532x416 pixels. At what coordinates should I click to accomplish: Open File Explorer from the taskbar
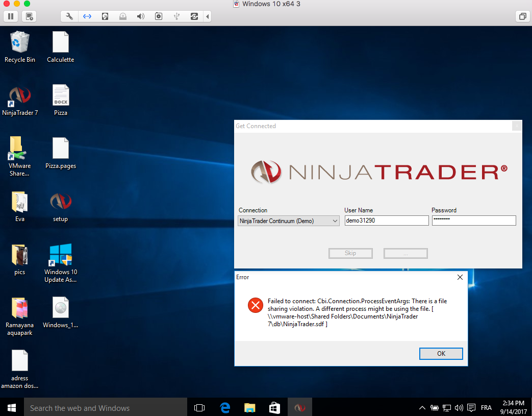pyautogui.click(x=250, y=407)
